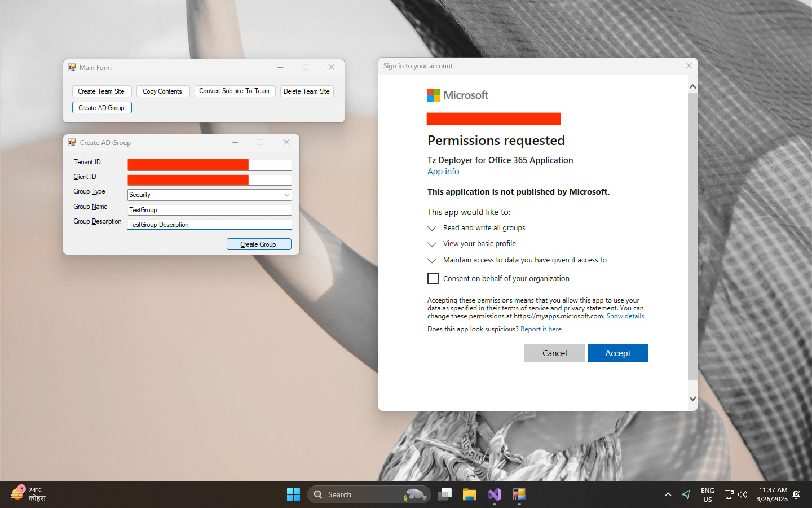Click Delete Team Site button
812x508 pixels.
[307, 91]
